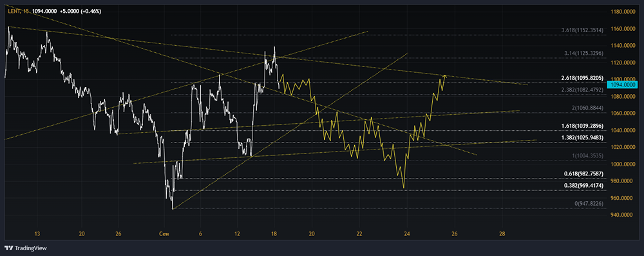
Task: Click date label 28 on time axis
Action: (x=502, y=233)
